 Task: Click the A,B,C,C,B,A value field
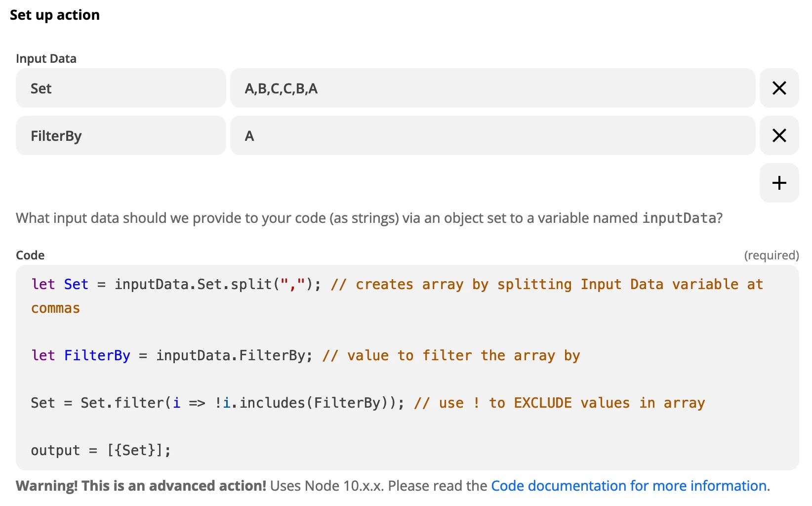coord(492,88)
